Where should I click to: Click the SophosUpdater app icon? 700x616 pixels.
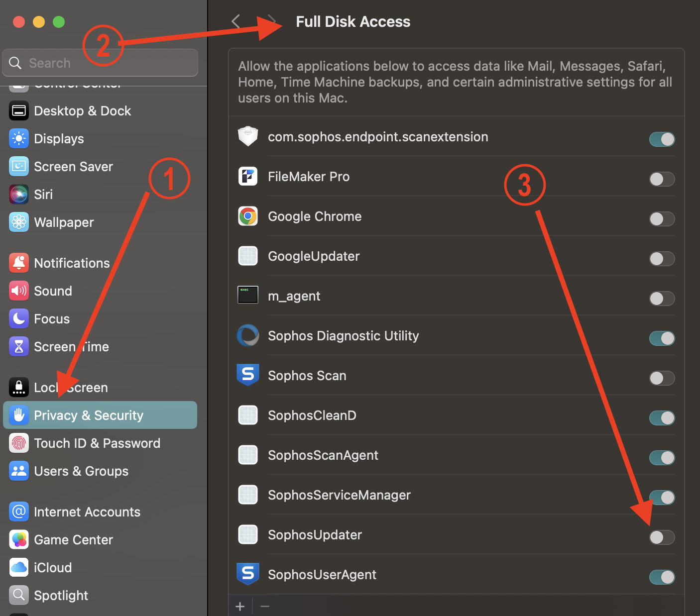[248, 535]
